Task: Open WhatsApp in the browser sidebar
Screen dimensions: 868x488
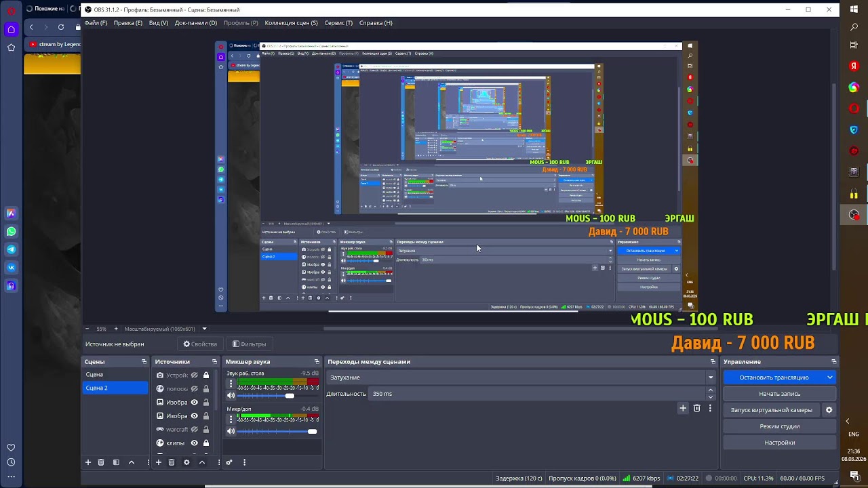Action: click(12, 231)
